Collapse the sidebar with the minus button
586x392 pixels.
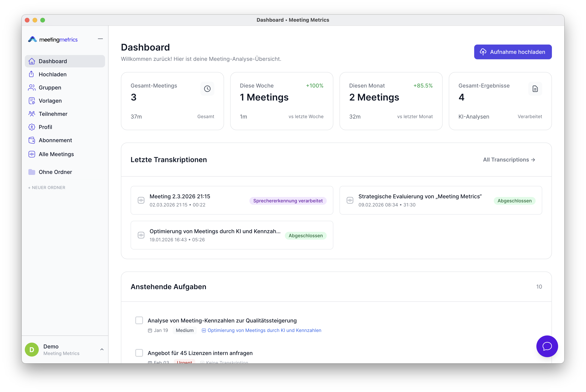coord(100,39)
